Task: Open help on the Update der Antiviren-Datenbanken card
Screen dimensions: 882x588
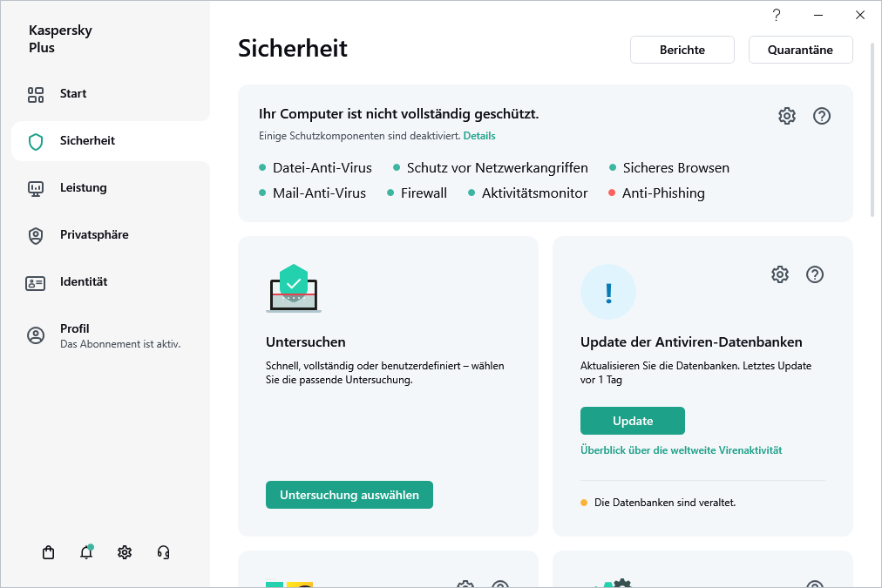Action: (815, 274)
